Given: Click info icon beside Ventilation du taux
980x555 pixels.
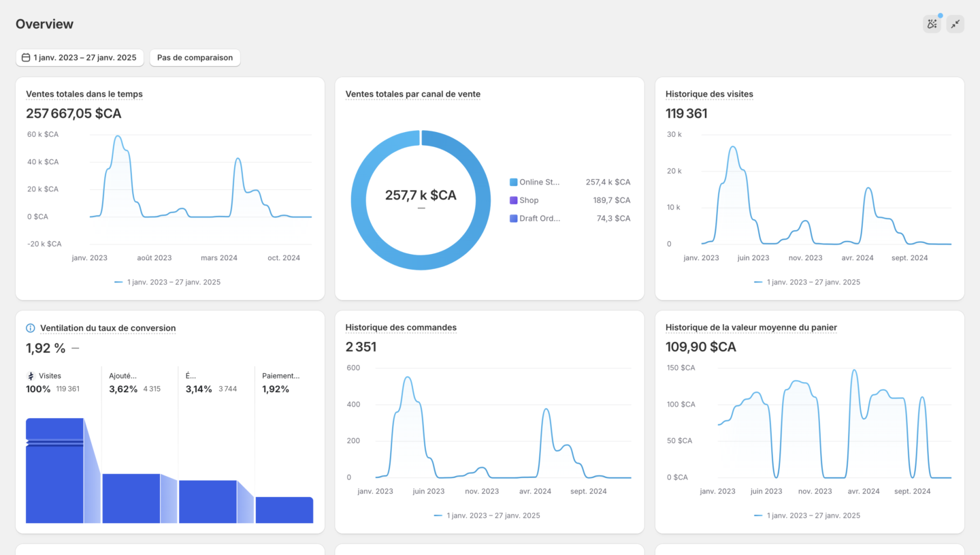Looking at the screenshot, I should (x=30, y=328).
